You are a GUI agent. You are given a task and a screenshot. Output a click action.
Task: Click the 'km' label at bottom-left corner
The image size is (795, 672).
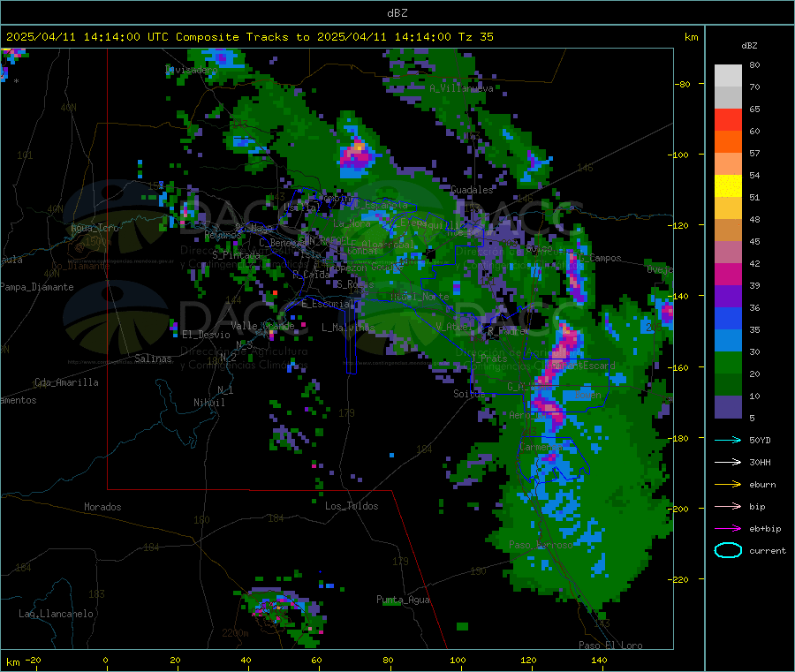[x=13, y=662]
